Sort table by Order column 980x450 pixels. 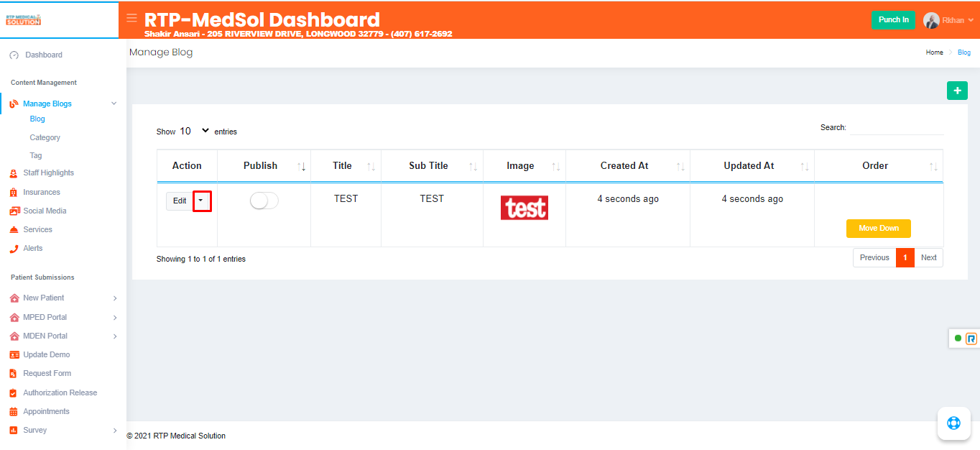879,166
